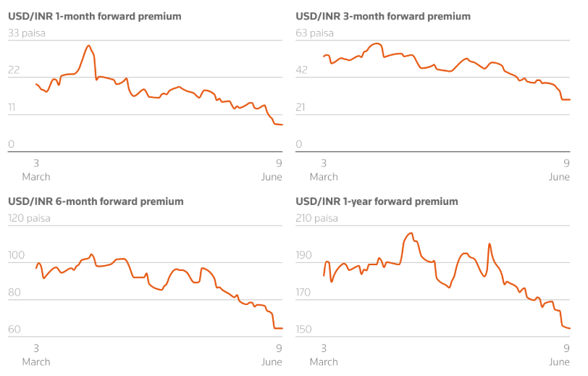
Task: Click the USD/INR 1-year forward premium title
Action: click(x=377, y=201)
